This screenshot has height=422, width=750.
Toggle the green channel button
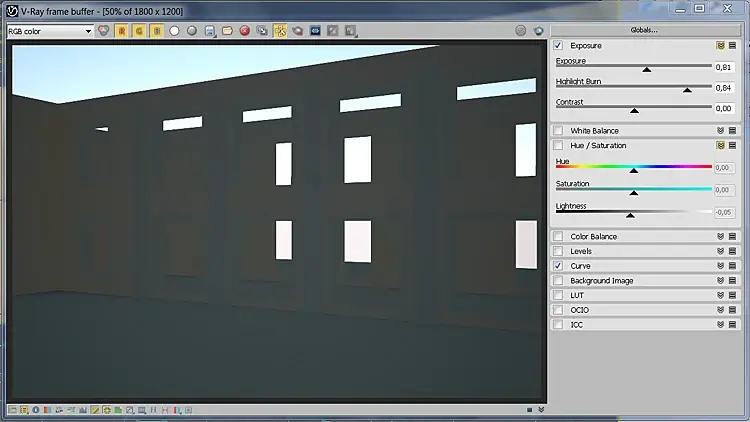click(x=139, y=31)
